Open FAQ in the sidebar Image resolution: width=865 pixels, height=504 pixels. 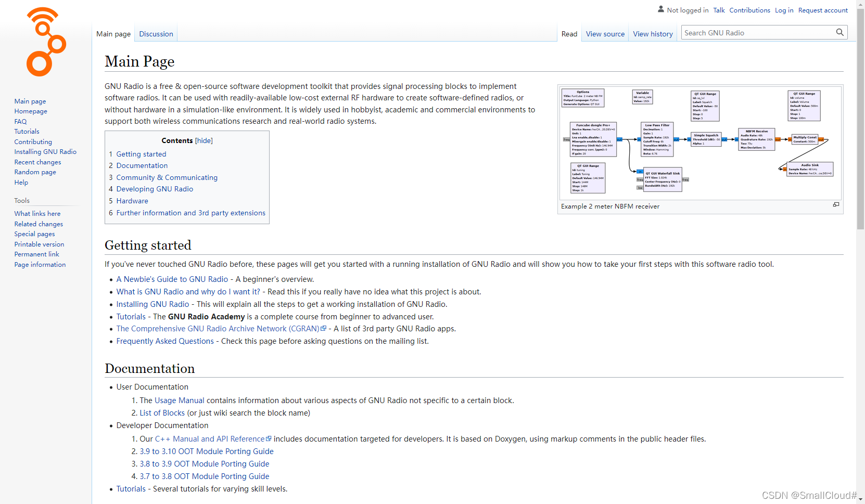(x=20, y=122)
